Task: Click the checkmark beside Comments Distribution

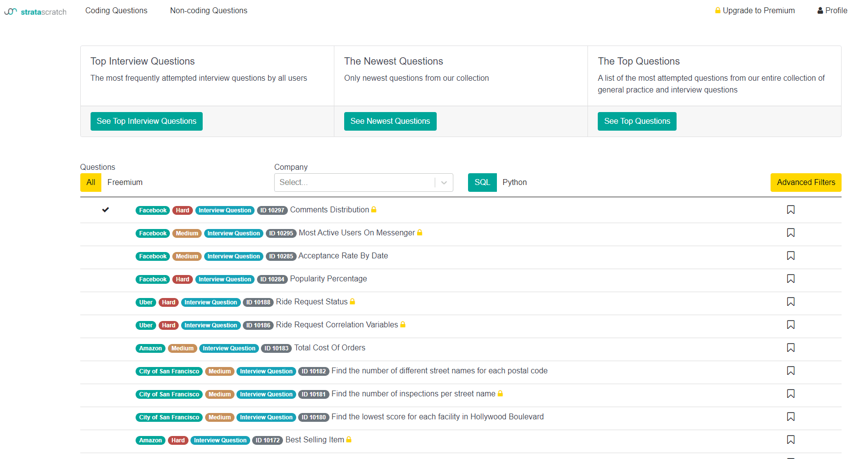Action: coord(105,209)
